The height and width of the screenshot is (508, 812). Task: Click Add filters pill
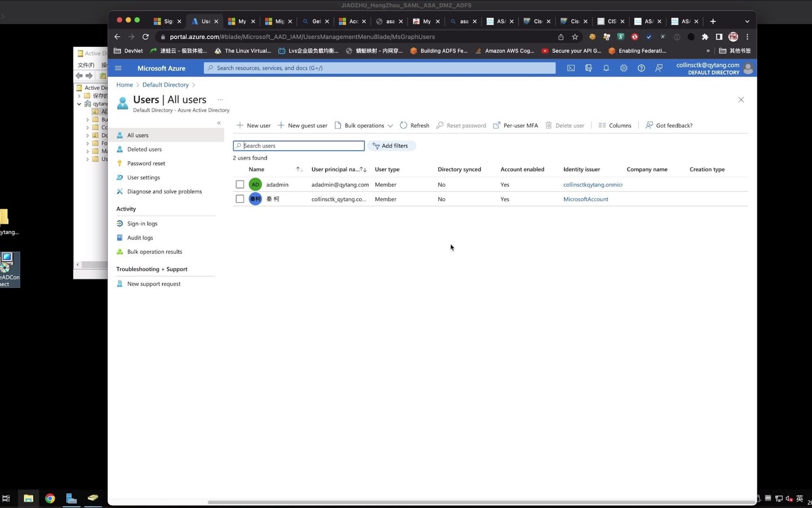pos(391,146)
